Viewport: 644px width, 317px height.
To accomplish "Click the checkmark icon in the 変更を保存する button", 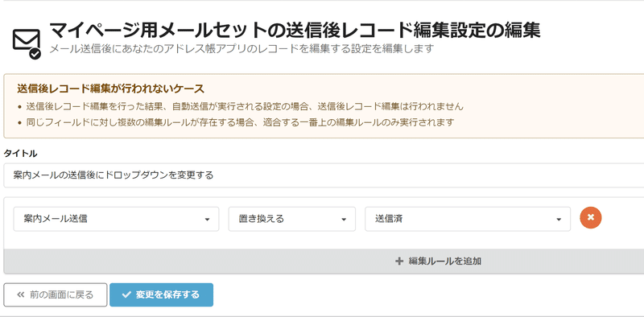I will [x=126, y=294].
